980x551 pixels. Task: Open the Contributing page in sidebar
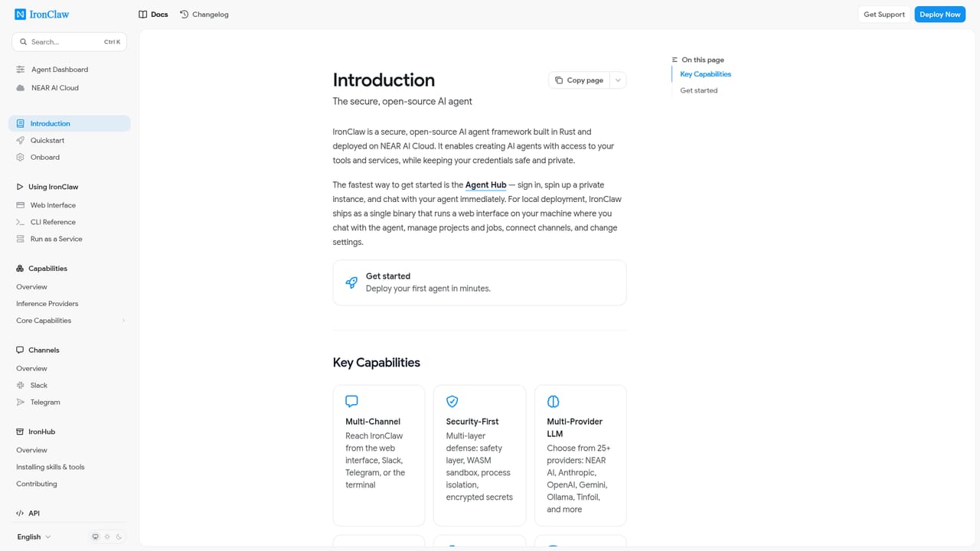tap(37, 484)
